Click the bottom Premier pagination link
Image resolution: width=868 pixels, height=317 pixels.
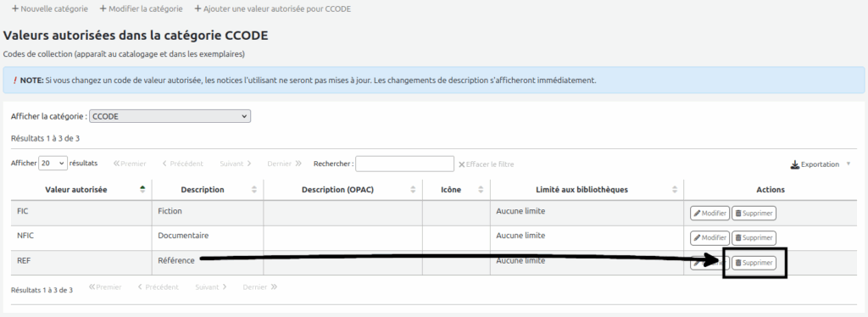tap(105, 287)
